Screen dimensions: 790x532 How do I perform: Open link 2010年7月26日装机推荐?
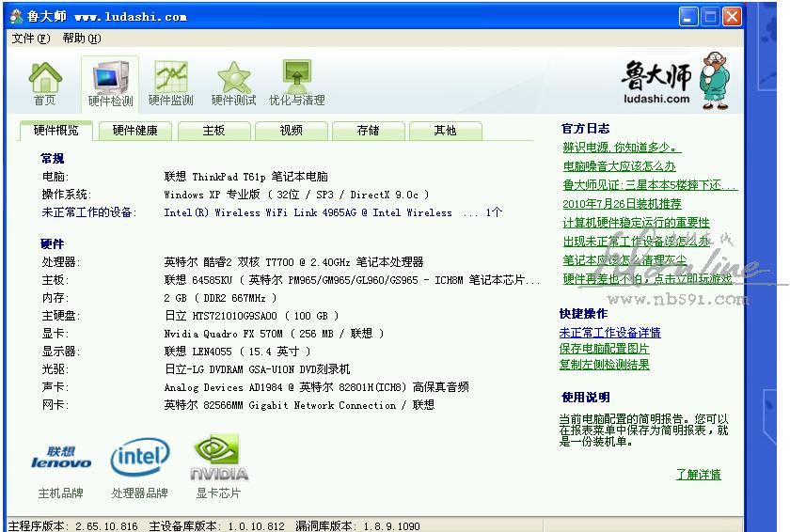pos(622,204)
